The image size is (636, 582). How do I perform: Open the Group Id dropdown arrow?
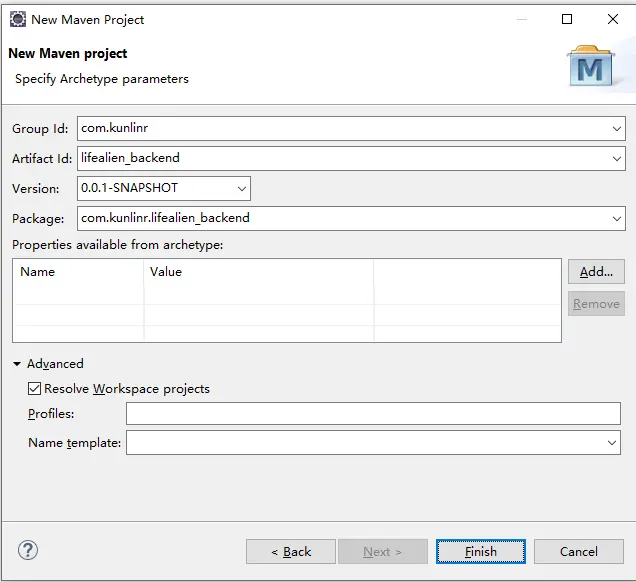(x=617, y=129)
